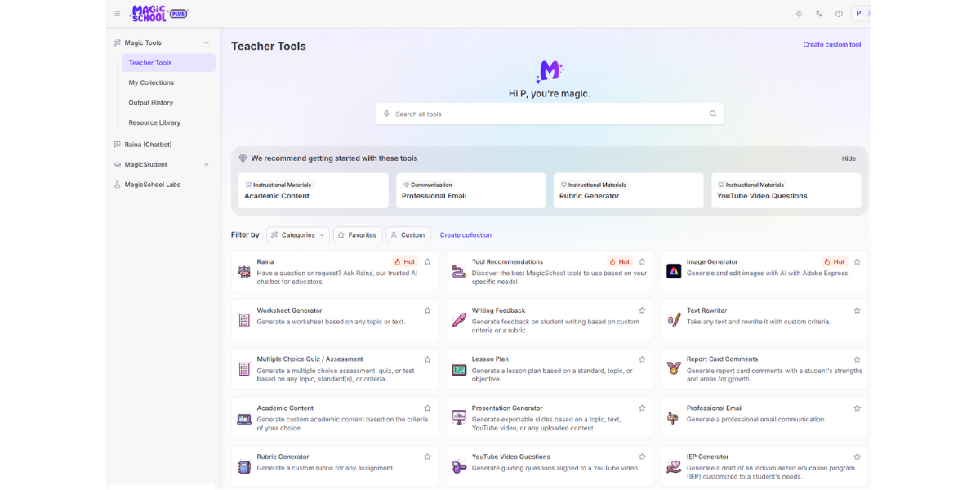Open Output History
This screenshot has width=980, height=490.
click(x=149, y=102)
